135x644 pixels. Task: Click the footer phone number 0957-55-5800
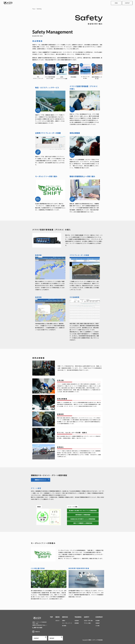[x=37, y=628]
